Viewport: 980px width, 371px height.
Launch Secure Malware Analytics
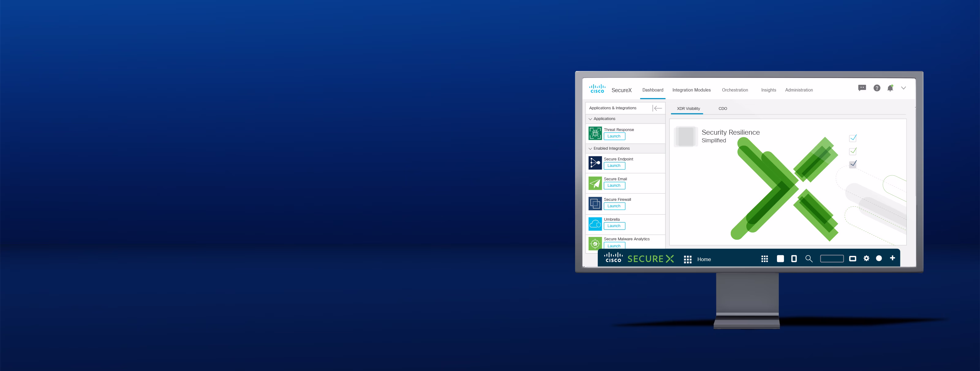tap(614, 245)
